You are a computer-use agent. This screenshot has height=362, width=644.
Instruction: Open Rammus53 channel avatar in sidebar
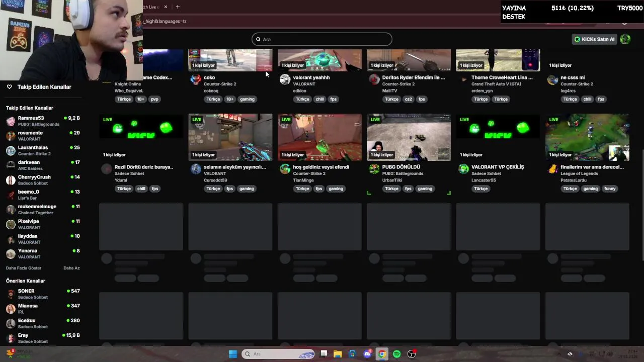[11, 121]
